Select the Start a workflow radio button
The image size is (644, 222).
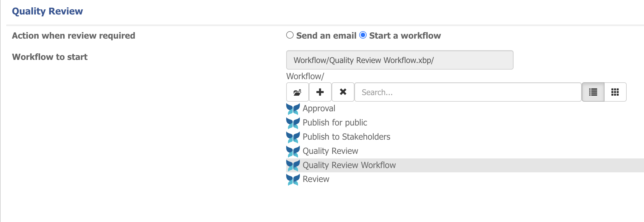363,35
